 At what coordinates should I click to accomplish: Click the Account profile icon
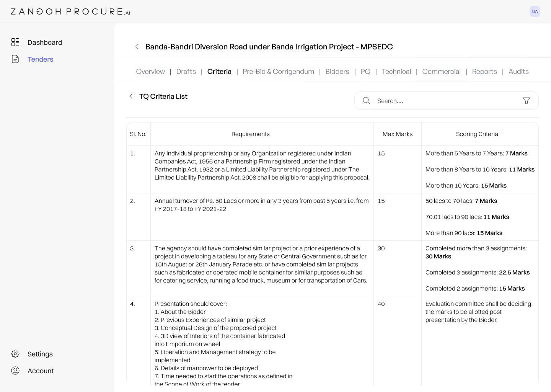point(15,371)
